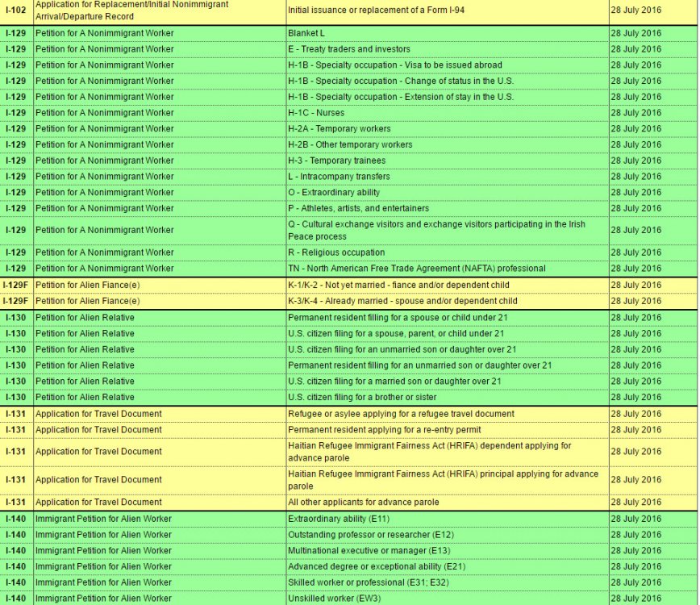
Task: Select 'I-129F' cell in the K-3/K-4 row
Action: pos(16,302)
